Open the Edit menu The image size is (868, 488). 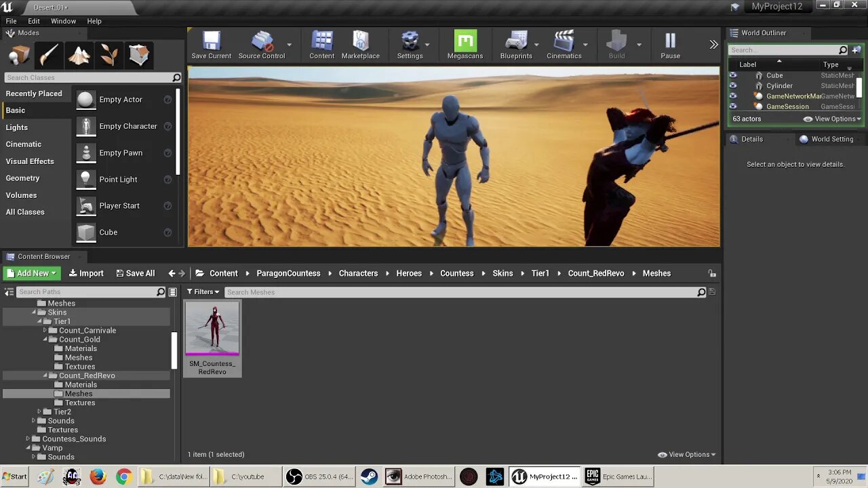click(x=34, y=21)
